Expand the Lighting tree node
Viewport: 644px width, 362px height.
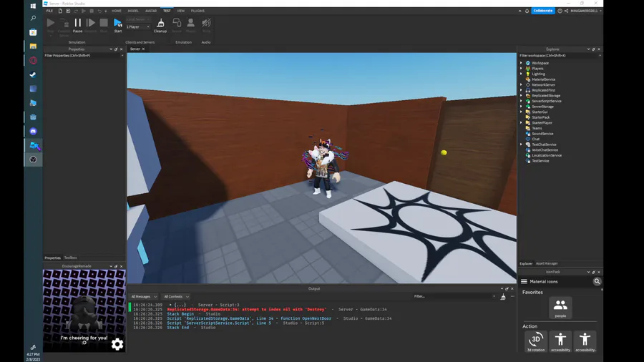tap(521, 74)
